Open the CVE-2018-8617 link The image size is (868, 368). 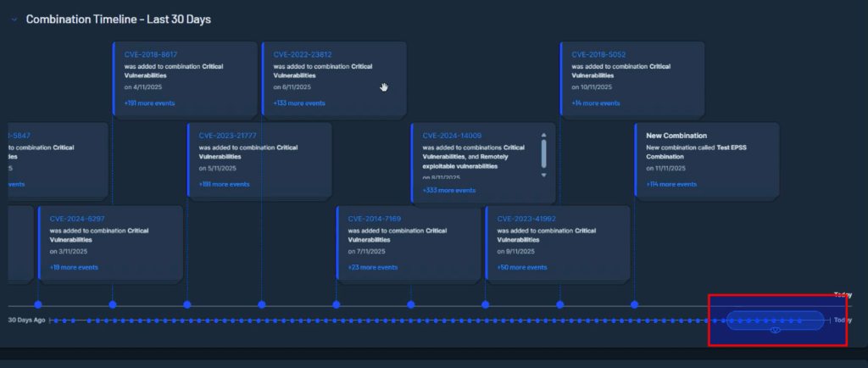pyautogui.click(x=150, y=54)
